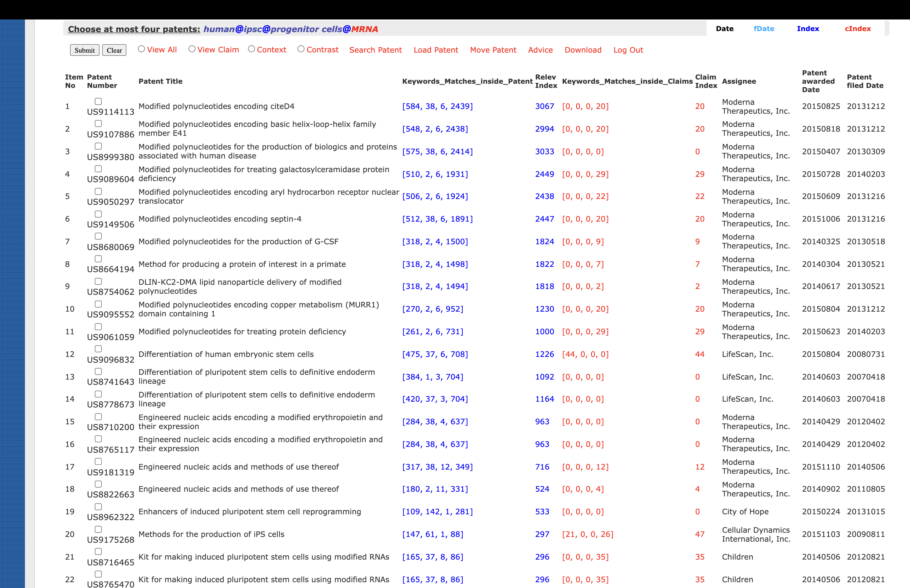
Task: Check the box for patent US8680069
Action: (98, 236)
